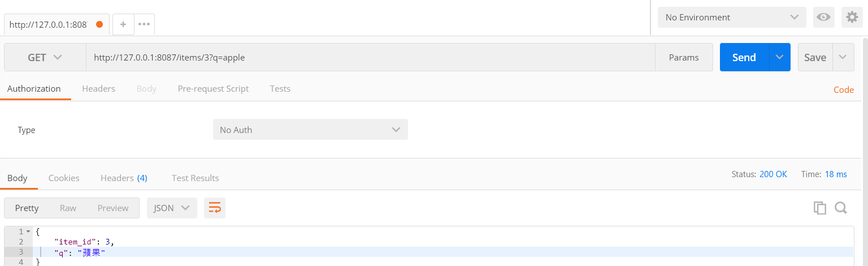Open the JSON format dropdown
This screenshot has width=868, height=266.
click(x=171, y=208)
